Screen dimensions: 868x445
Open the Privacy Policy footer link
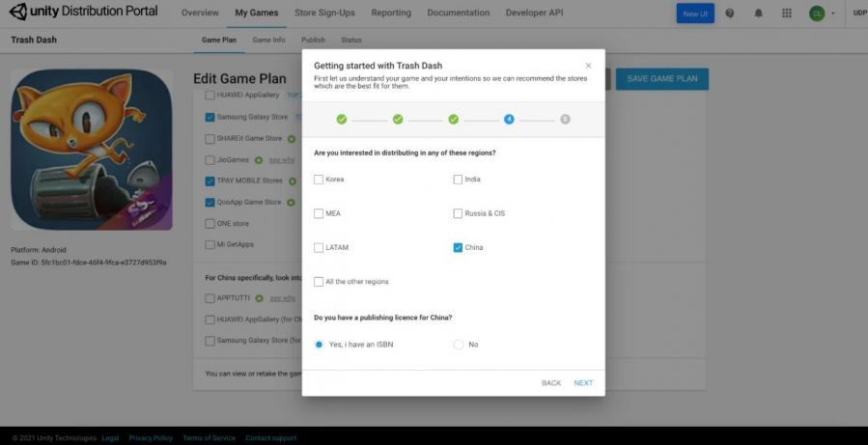coord(151,438)
